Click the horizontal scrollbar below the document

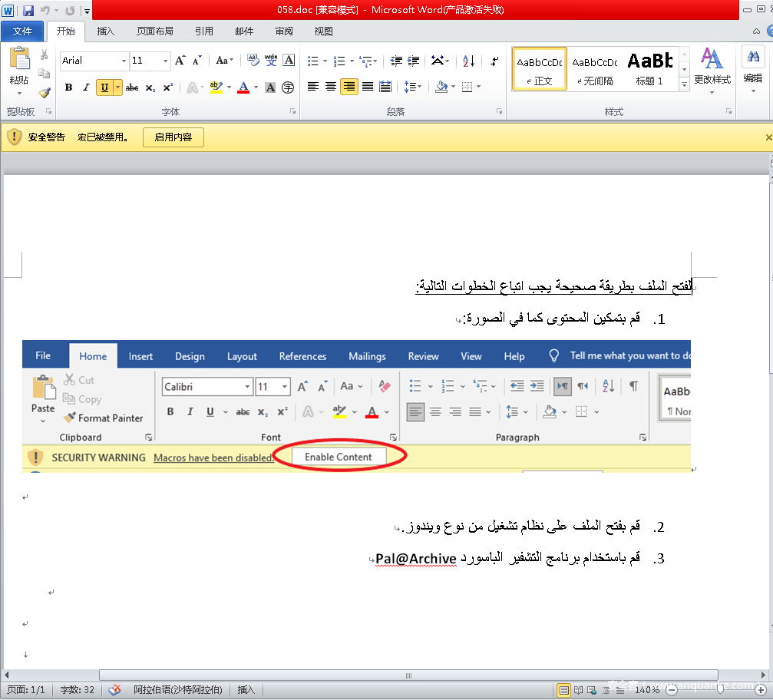[x=408, y=675]
